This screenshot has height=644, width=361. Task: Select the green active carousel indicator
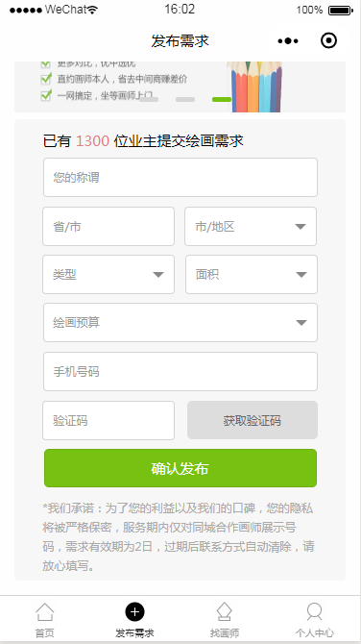pyautogui.click(x=222, y=99)
